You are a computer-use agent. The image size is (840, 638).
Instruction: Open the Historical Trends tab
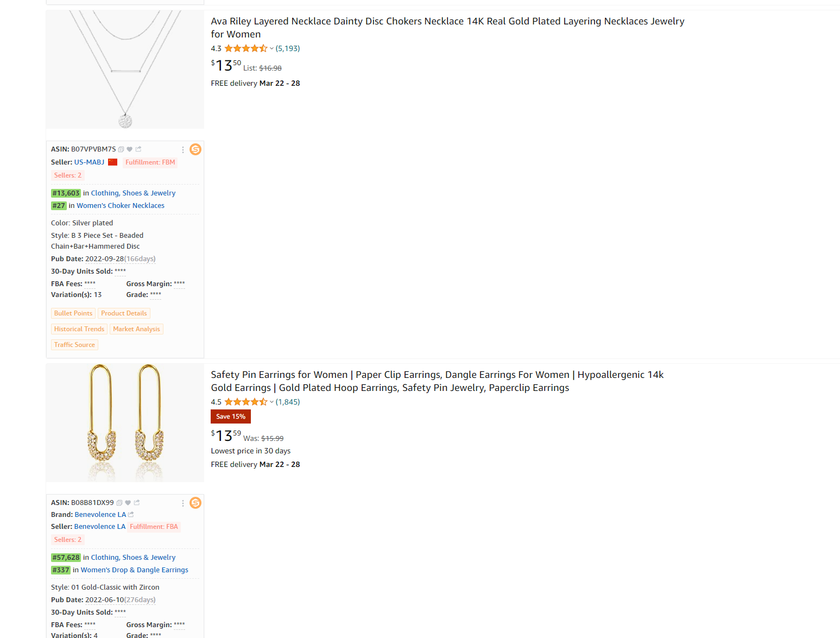(x=79, y=329)
